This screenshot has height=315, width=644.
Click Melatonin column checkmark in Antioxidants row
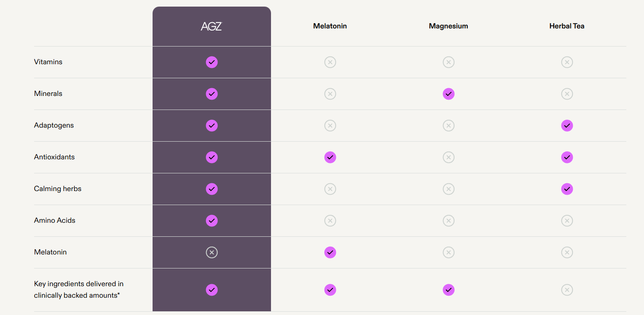(330, 157)
